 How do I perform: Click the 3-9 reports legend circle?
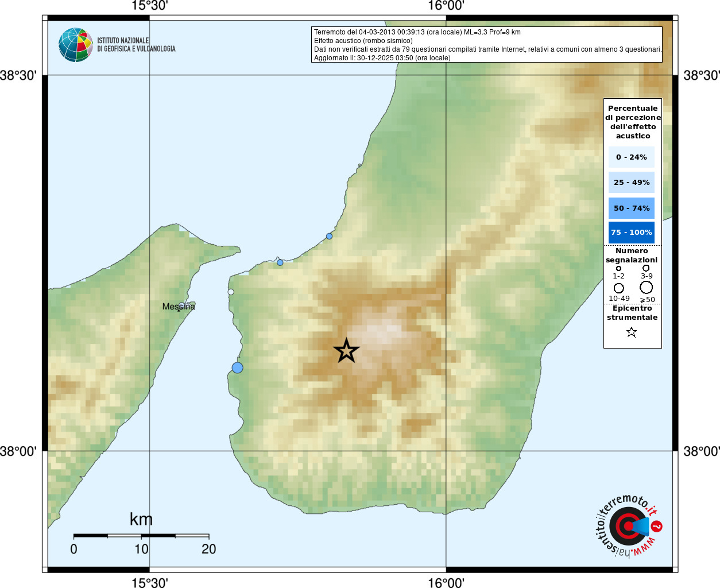[646, 268]
